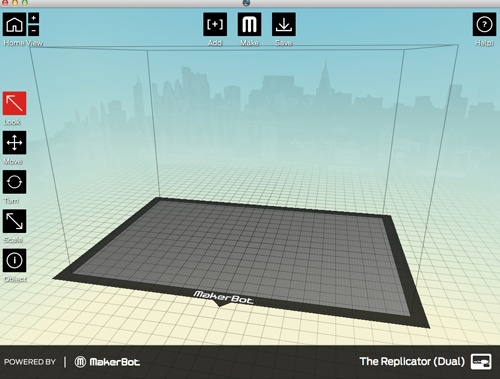
Task: Click the POWERED BY text in footer
Action: pos(30,362)
